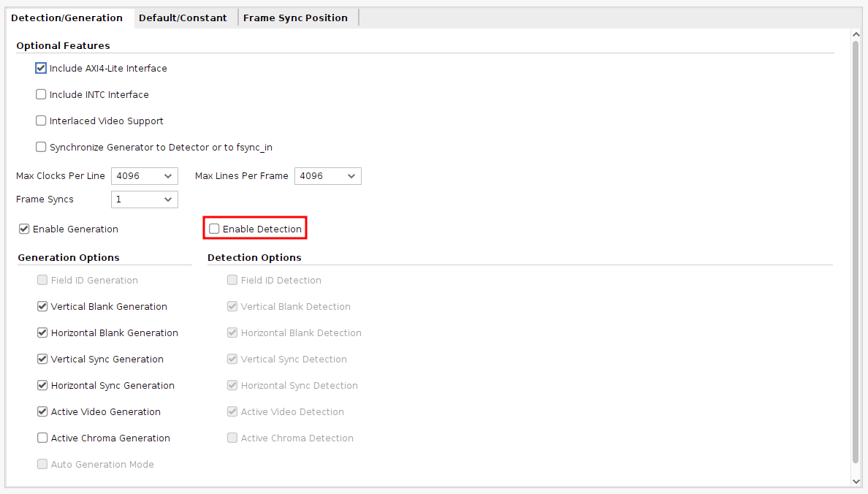Uncheck Horizontal Sync Generation
Image resolution: width=868 pixels, height=494 pixels.
pos(42,386)
